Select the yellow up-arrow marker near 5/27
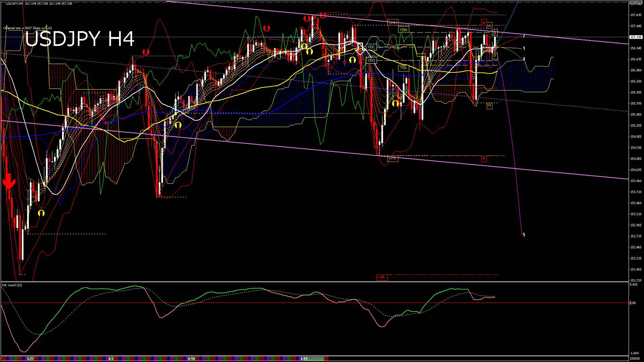 click(41, 213)
